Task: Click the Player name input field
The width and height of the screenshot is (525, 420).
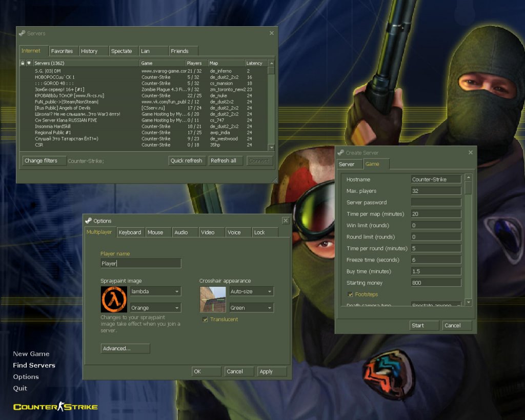Action: coord(140,263)
